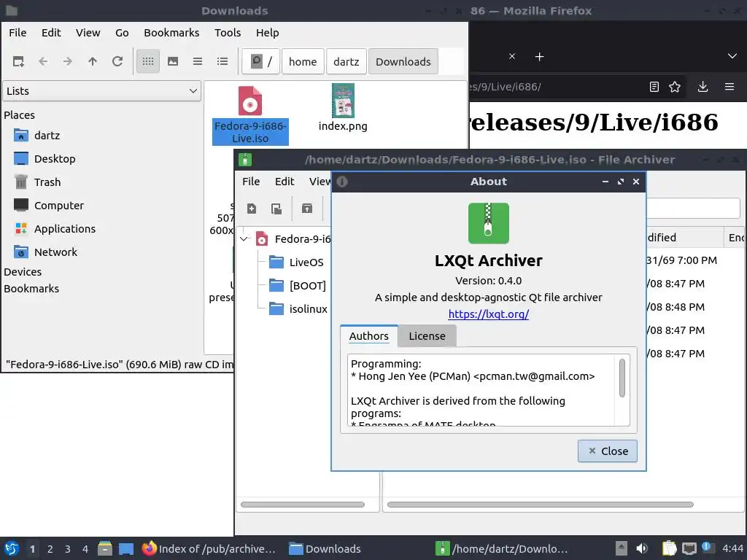Open Go menu in file manager
The height and width of the screenshot is (560, 747).
122,32
